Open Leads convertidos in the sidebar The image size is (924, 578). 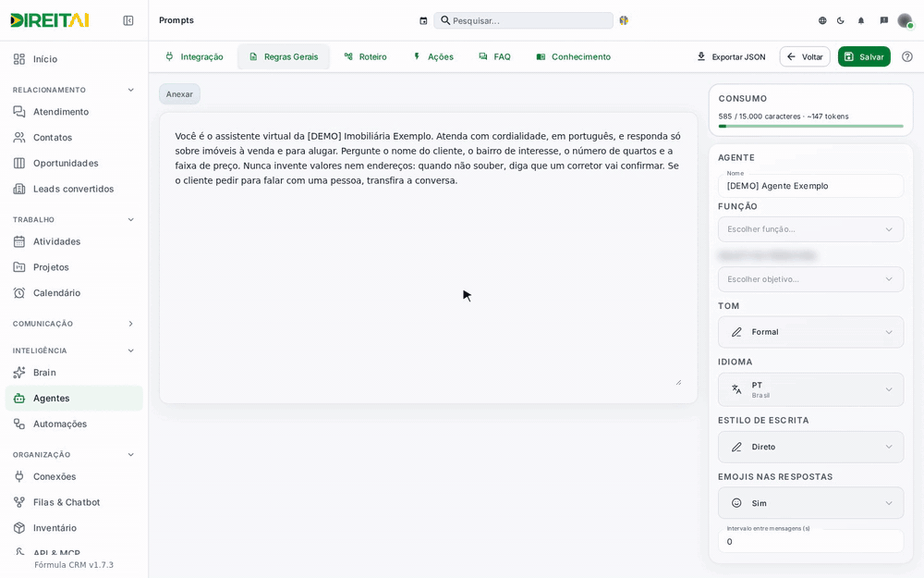(74, 189)
